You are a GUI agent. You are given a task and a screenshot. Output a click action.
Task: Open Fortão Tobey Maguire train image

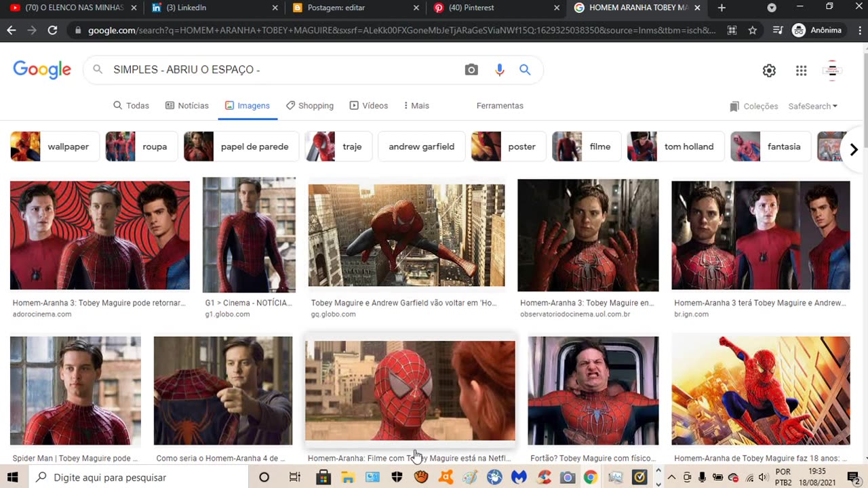tap(593, 391)
